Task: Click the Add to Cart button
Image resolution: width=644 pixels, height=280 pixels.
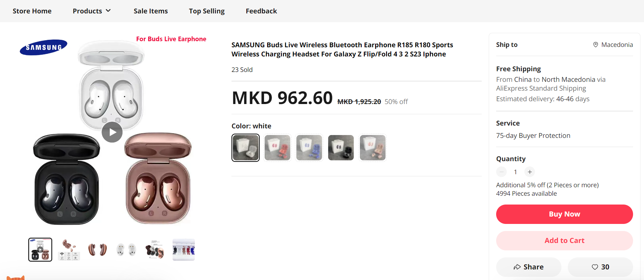Action: pos(565,241)
